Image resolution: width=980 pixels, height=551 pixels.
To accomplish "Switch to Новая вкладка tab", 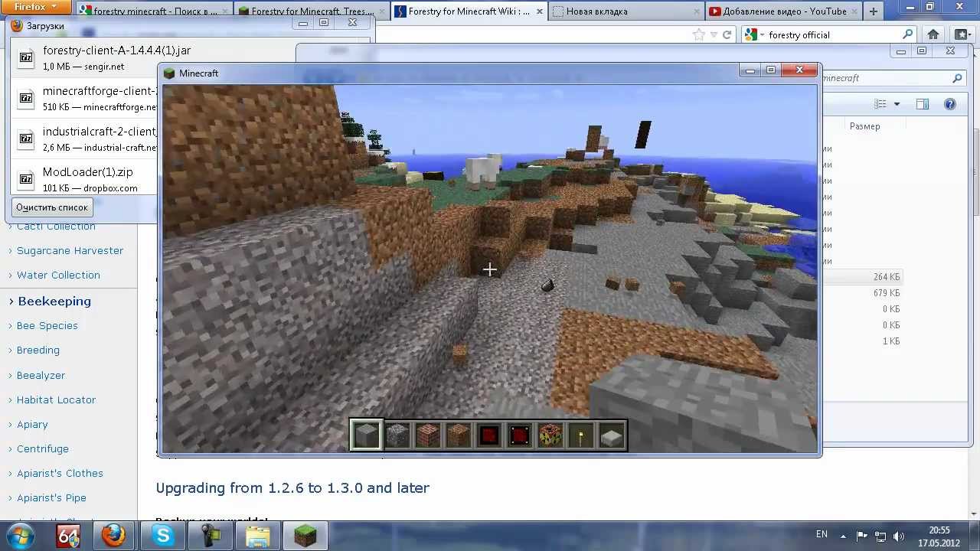I will pos(626,11).
